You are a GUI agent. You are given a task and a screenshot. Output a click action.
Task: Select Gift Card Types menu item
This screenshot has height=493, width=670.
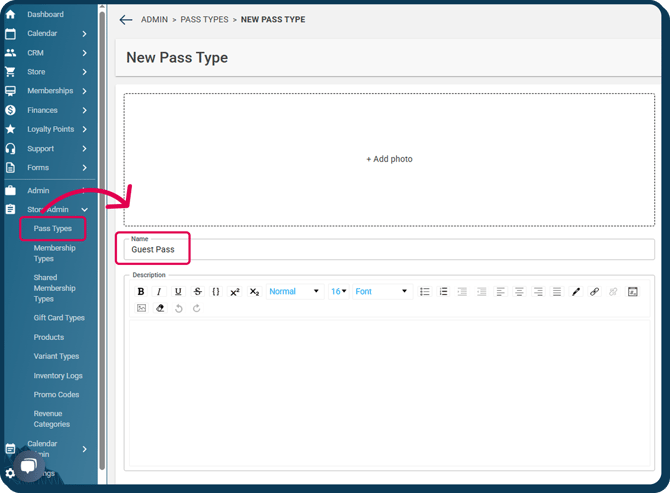click(x=59, y=318)
